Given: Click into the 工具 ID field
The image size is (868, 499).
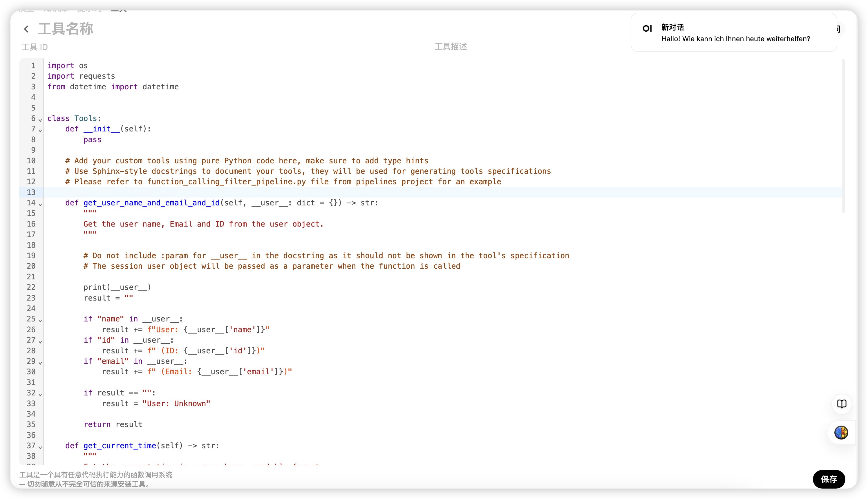Looking at the screenshot, I should 137,47.
